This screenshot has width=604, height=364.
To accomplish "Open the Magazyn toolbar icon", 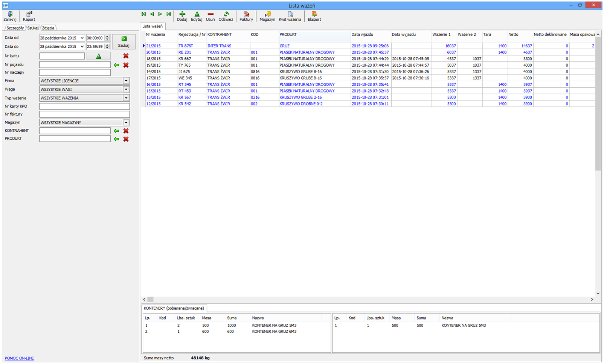I will point(267,14).
